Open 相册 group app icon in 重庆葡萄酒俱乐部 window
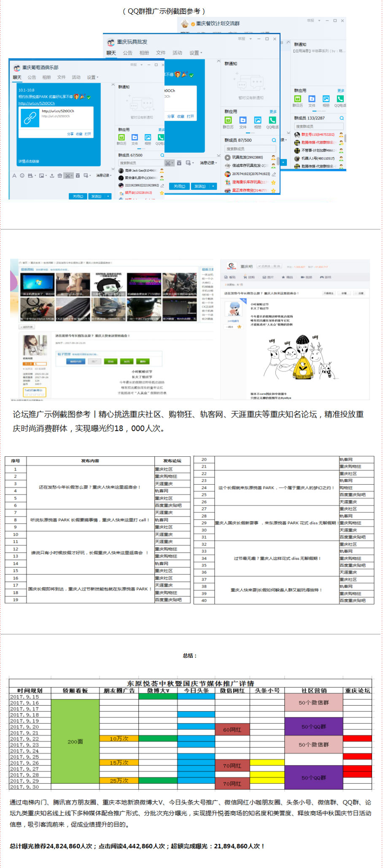 tap(148, 137)
